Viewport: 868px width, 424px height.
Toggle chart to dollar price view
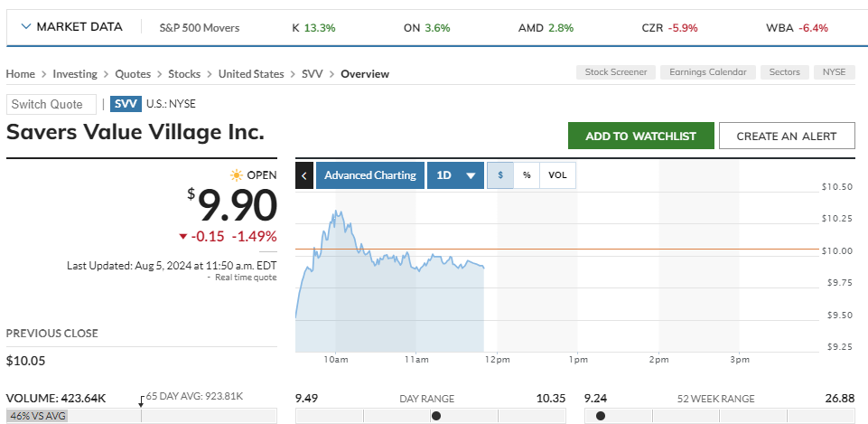click(x=500, y=175)
